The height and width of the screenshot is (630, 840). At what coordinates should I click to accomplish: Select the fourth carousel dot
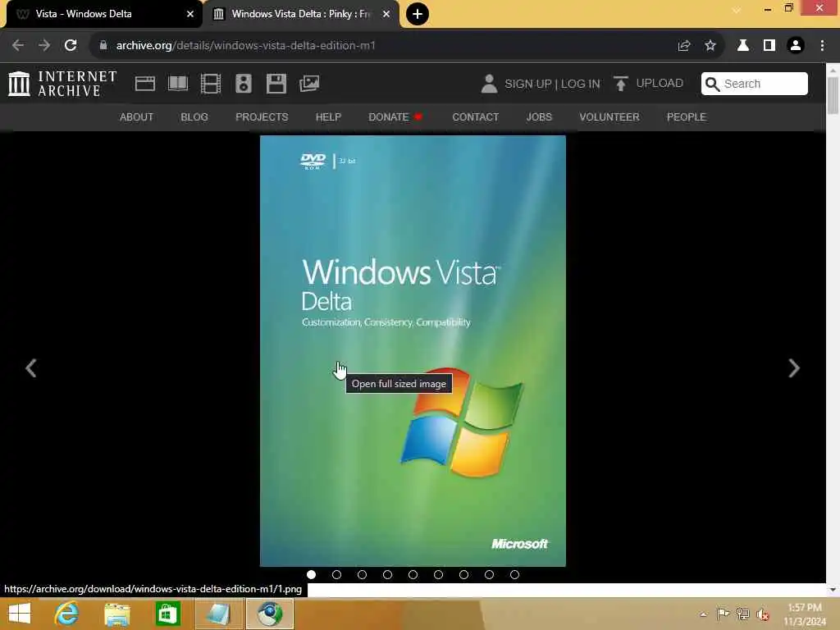(387, 574)
